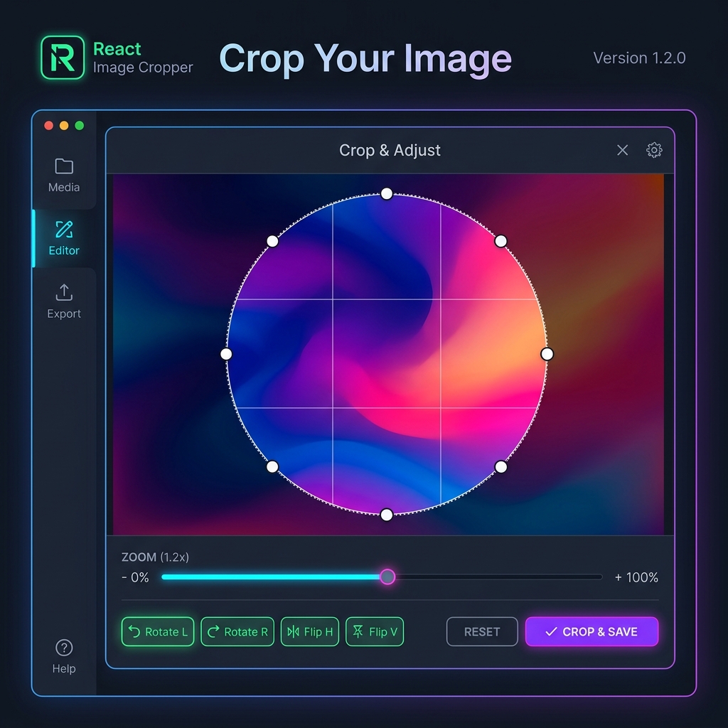Screen dimensions: 728x728
Task: Click the green window maximize dot
Action: (x=80, y=125)
